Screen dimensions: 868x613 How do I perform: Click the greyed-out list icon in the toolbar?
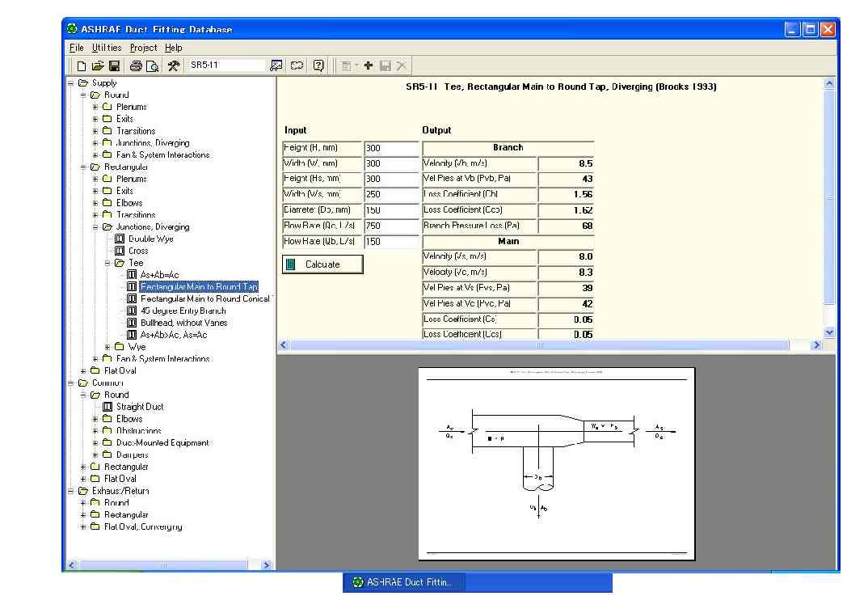click(346, 66)
